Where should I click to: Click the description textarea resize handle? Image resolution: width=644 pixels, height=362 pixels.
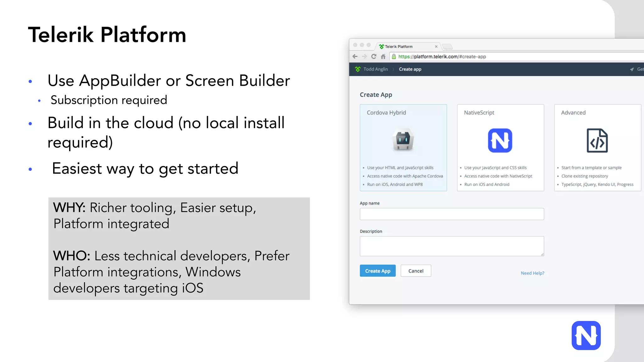point(542,254)
